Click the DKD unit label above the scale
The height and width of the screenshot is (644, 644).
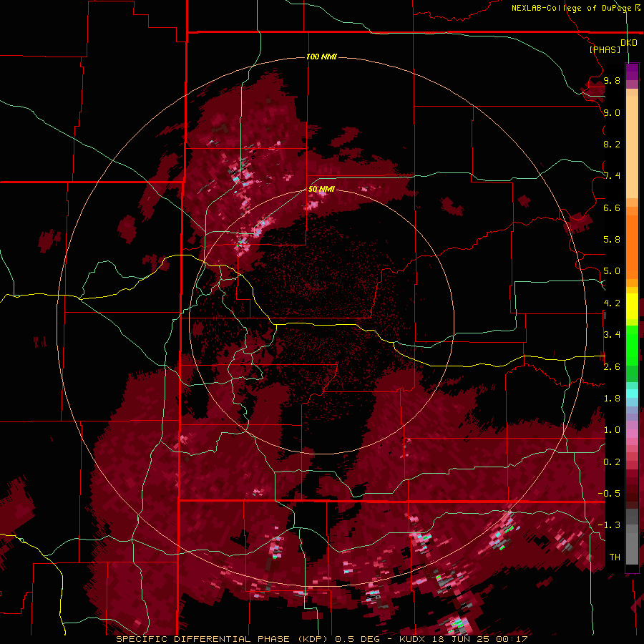tap(629, 43)
